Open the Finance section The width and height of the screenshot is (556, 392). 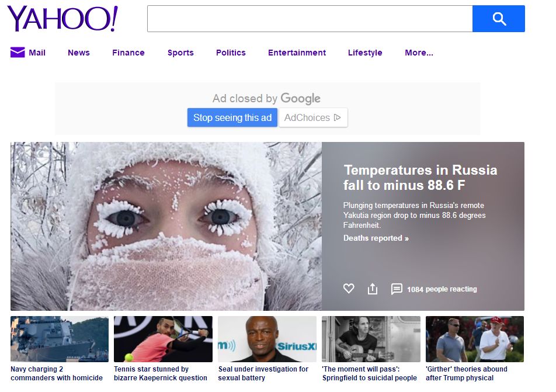(128, 53)
